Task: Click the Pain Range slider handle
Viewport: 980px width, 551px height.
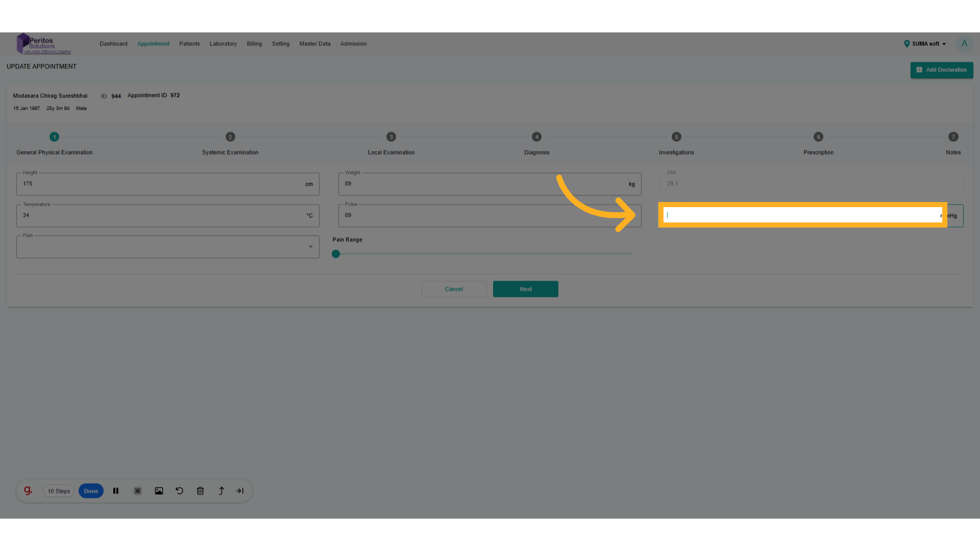Action: (336, 254)
